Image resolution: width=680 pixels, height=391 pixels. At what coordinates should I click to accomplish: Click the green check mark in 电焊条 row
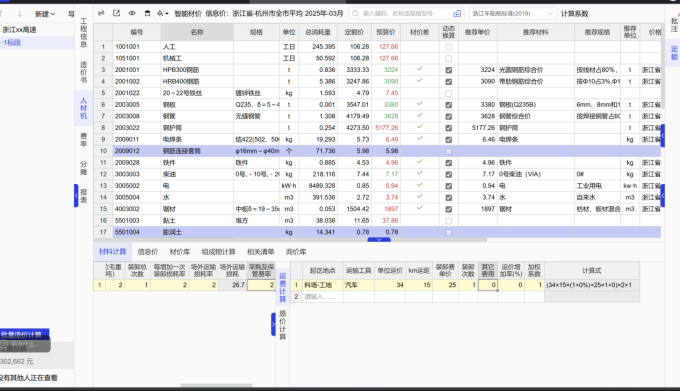click(x=419, y=139)
